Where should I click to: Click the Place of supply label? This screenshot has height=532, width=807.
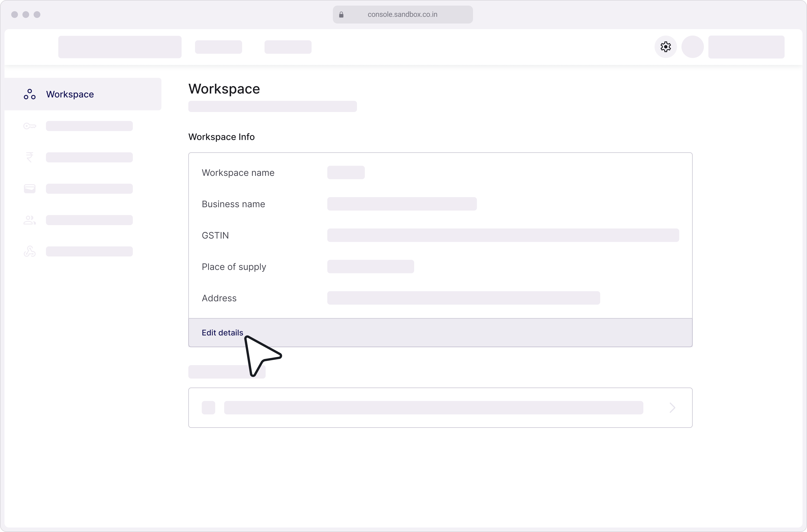(234, 267)
